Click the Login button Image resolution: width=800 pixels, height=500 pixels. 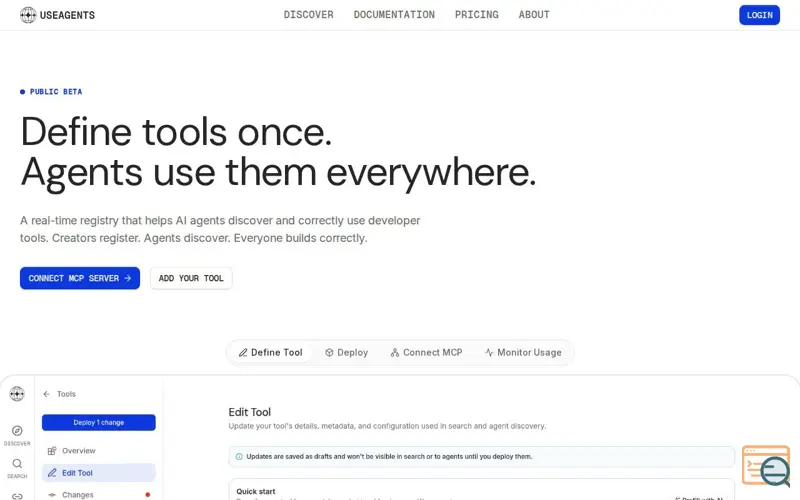click(x=759, y=15)
